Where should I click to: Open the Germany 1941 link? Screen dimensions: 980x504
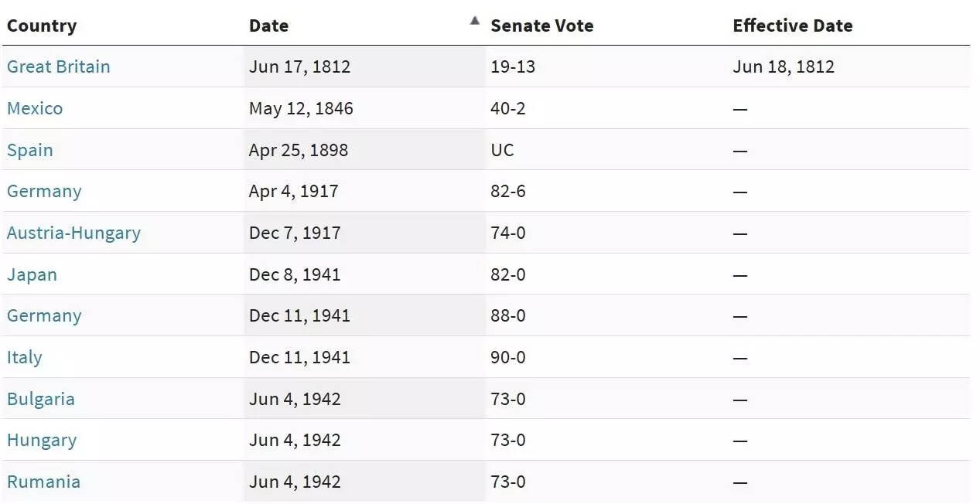(x=44, y=315)
